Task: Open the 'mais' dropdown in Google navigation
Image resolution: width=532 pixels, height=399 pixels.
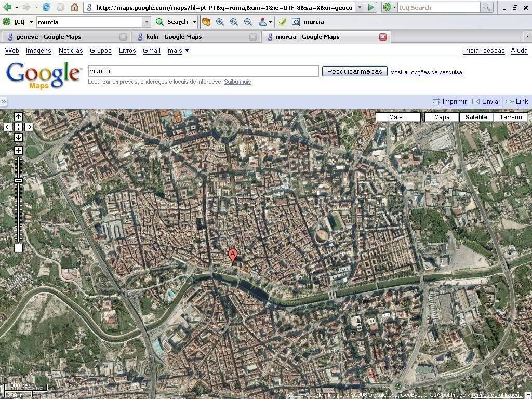Action: [178, 50]
